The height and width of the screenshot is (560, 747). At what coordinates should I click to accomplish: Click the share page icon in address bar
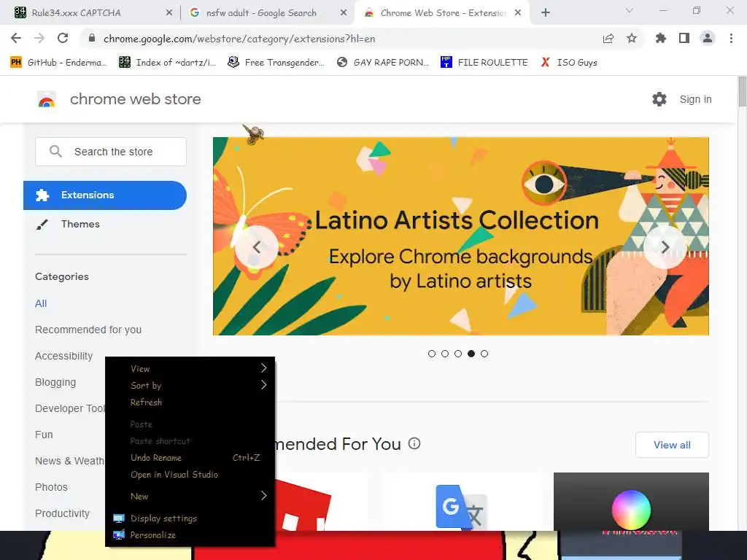click(x=608, y=39)
